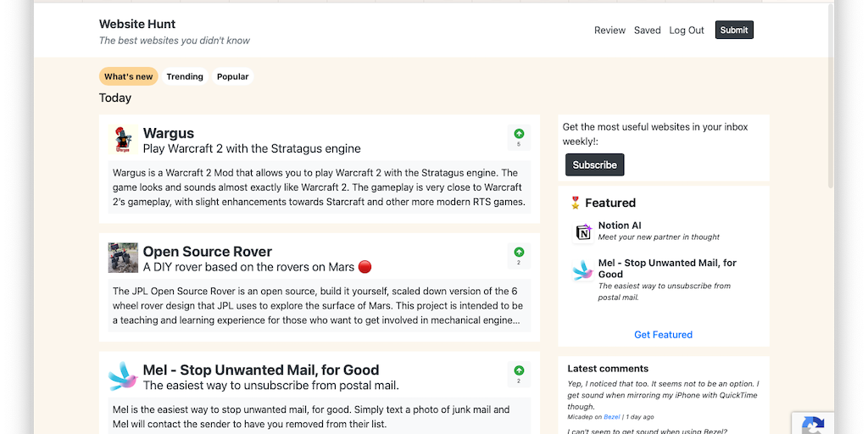Image resolution: width=868 pixels, height=434 pixels.
Task: Click the reCAPTCHA badge icon
Action: (x=812, y=424)
